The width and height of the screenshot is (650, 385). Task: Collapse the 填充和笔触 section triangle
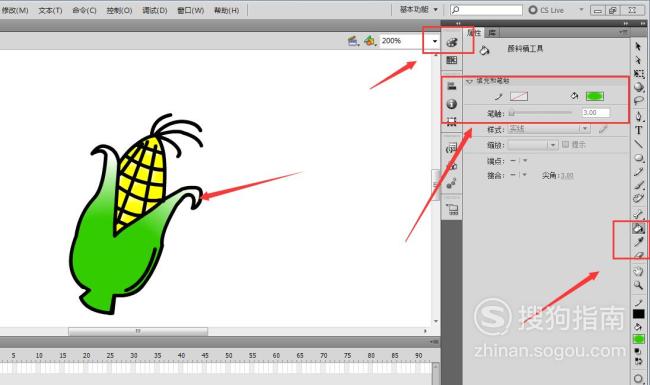coord(469,82)
